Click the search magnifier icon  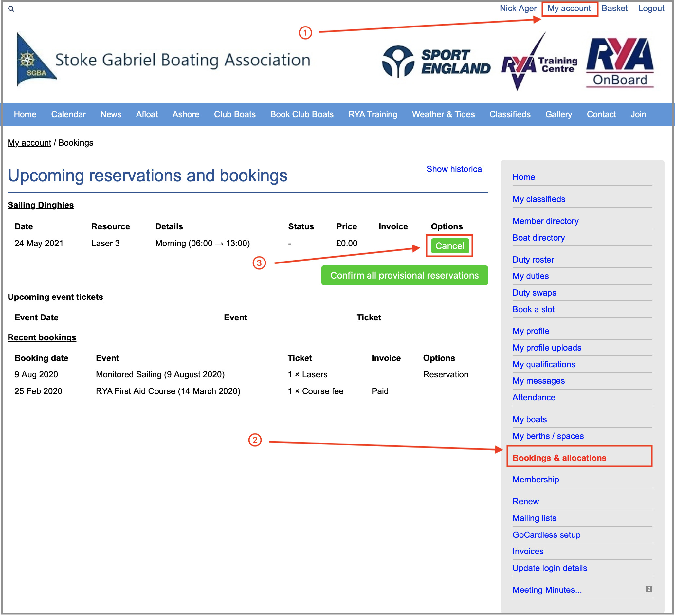pos(11,9)
